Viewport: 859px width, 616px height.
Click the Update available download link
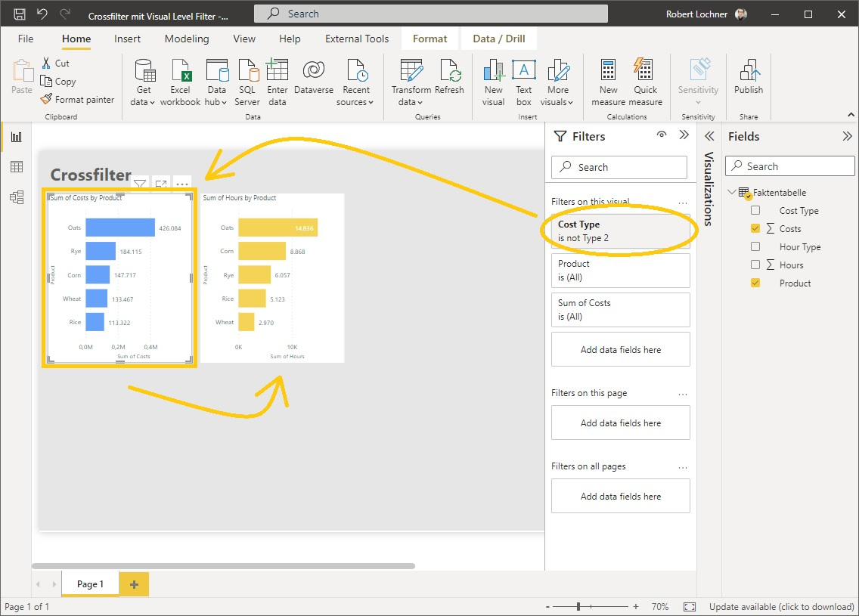click(x=781, y=606)
